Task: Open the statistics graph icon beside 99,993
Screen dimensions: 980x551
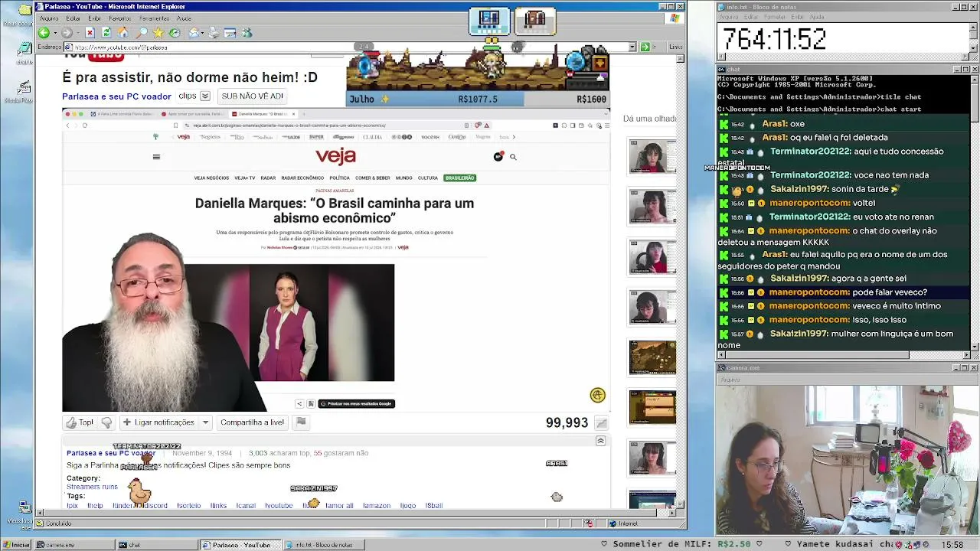Action: 602,423
